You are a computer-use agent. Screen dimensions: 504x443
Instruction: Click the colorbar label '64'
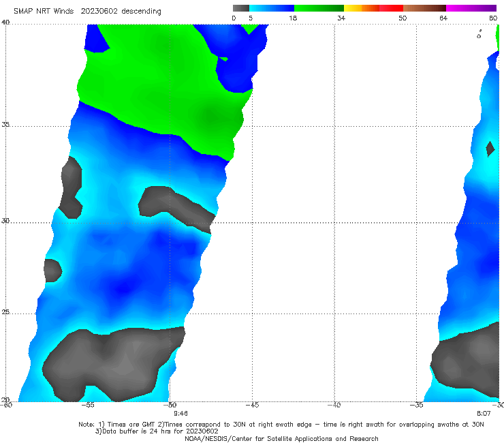(x=443, y=18)
